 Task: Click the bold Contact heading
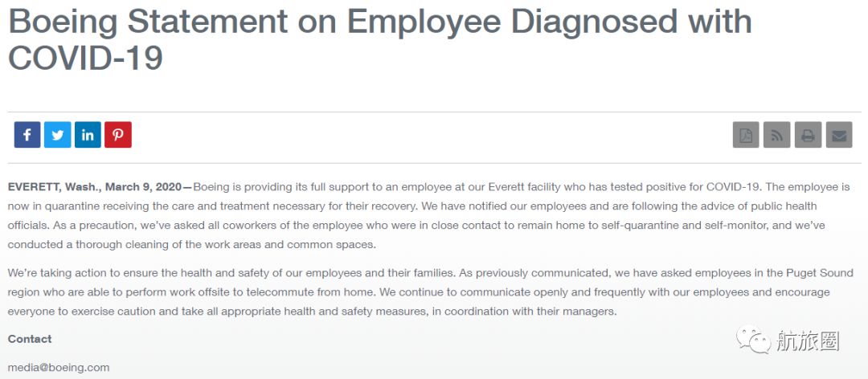[30, 339]
